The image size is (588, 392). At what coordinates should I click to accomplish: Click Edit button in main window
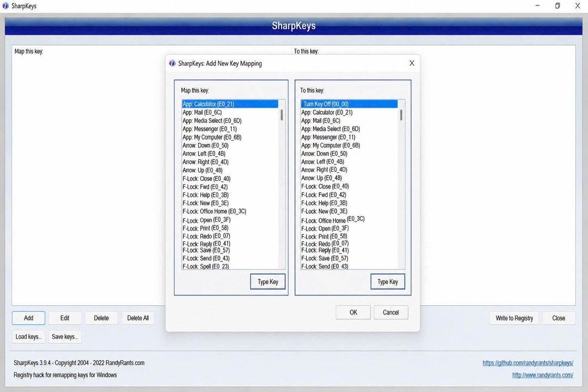pyautogui.click(x=65, y=318)
